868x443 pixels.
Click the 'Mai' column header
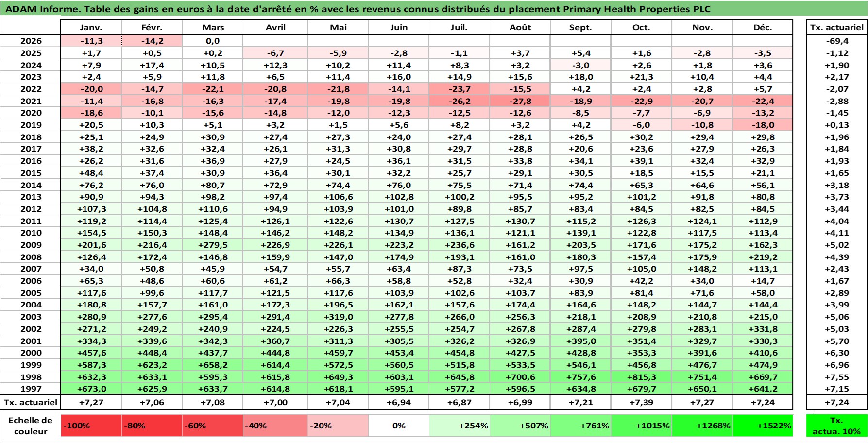point(338,28)
